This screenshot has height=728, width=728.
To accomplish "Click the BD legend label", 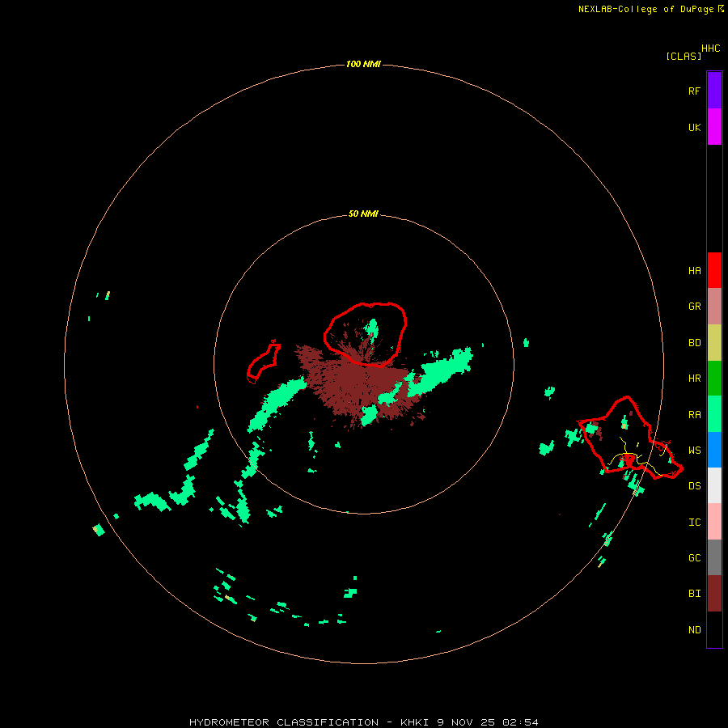I will (694, 343).
